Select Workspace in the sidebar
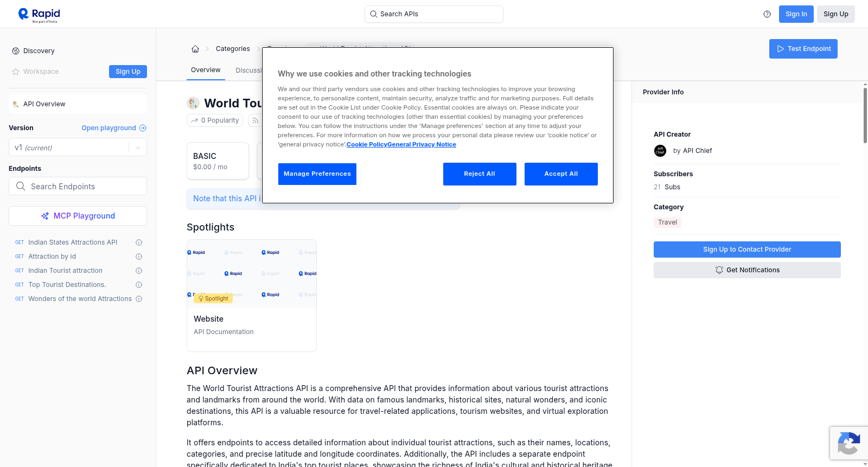868x467 pixels. pos(41,72)
